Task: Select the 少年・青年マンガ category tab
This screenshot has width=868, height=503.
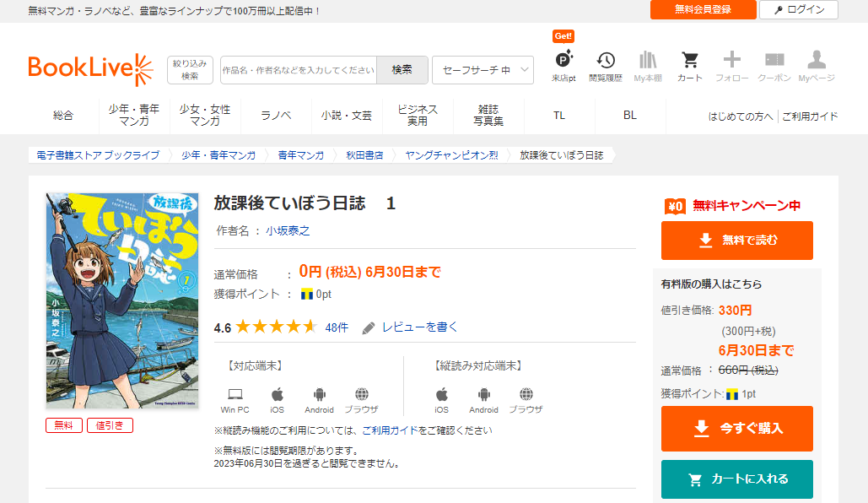Action: [x=134, y=116]
